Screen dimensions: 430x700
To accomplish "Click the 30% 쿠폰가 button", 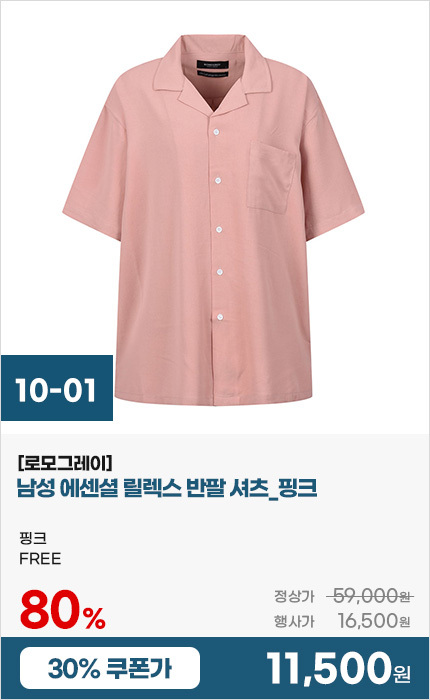I will 110,668.
